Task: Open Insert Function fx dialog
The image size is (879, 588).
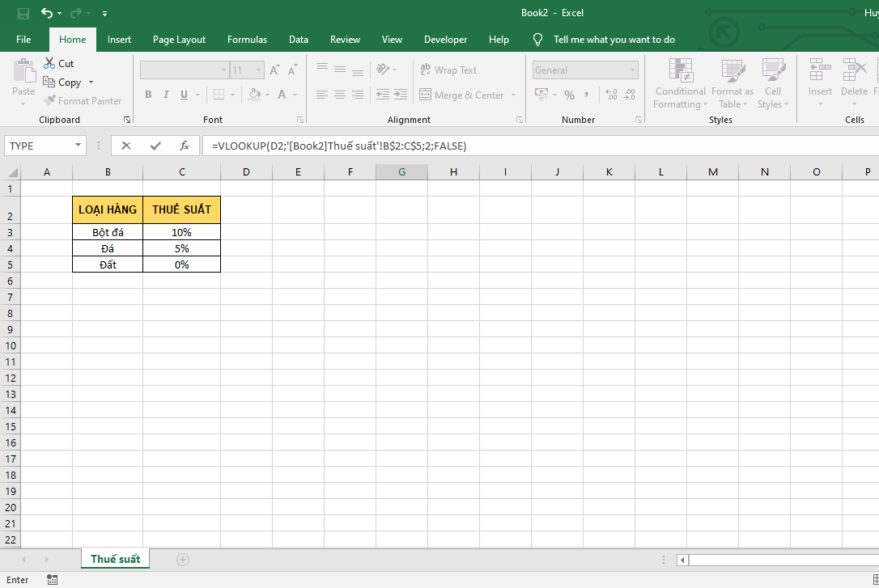Action: coord(185,146)
